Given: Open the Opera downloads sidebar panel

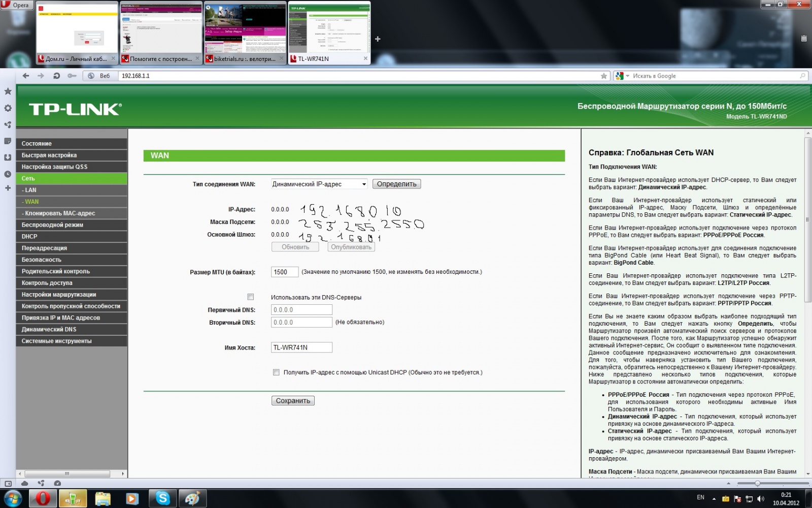Looking at the screenshot, I should (x=8, y=157).
